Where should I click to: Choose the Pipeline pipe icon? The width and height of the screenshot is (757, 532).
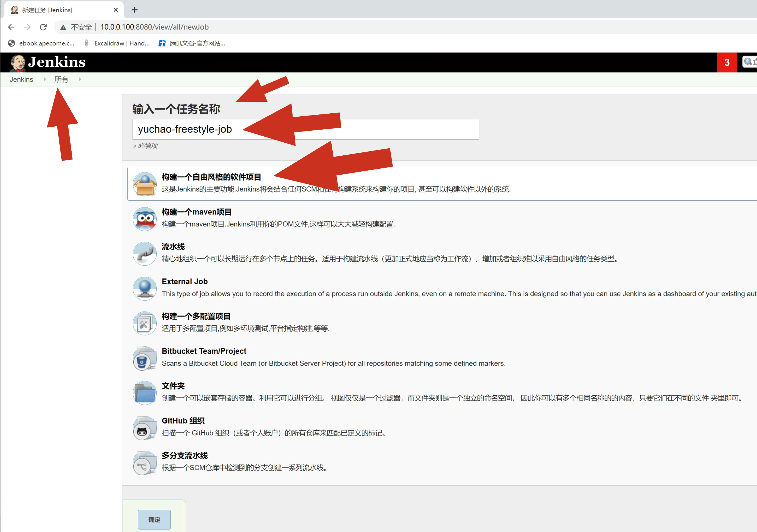click(x=145, y=254)
